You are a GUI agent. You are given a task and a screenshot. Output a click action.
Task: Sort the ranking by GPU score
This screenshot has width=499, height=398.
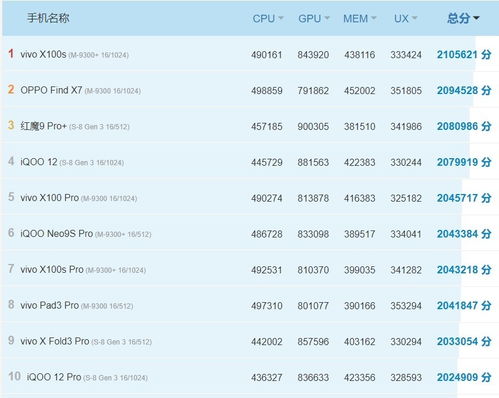click(x=314, y=19)
